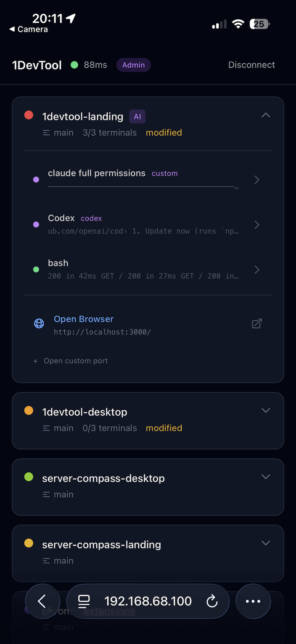Click Open custom port

tap(70, 361)
